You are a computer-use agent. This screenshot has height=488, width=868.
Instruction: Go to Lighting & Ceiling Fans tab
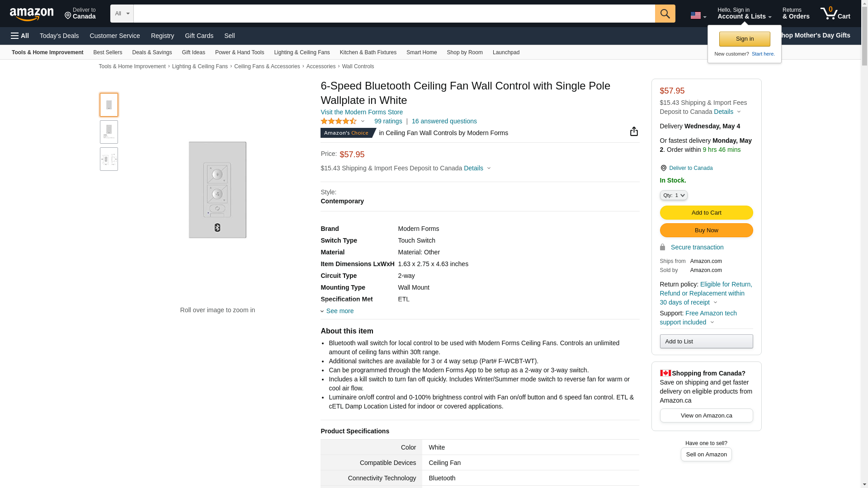[302, 52]
